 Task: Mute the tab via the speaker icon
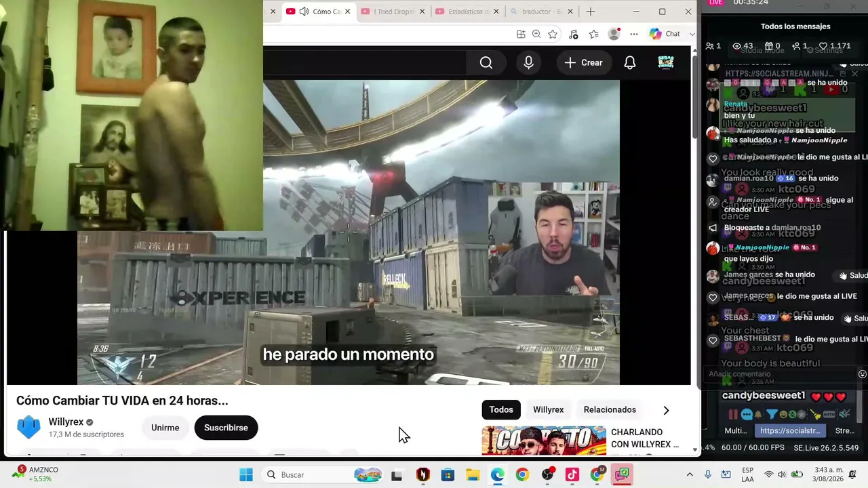click(304, 12)
